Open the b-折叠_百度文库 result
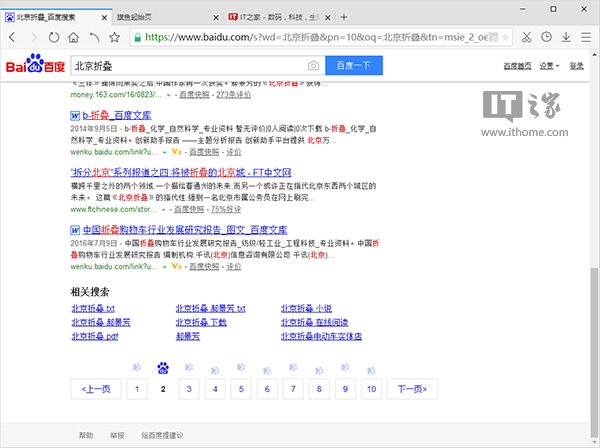 (115, 116)
